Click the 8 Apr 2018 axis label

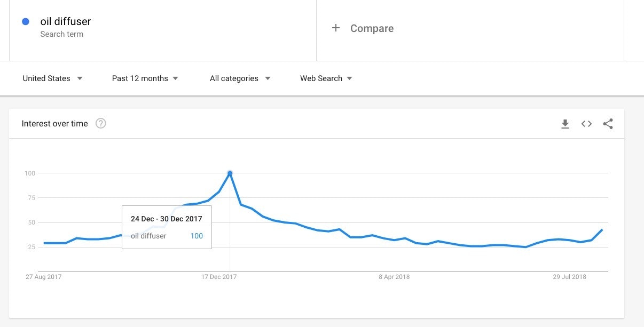pos(394,277)
